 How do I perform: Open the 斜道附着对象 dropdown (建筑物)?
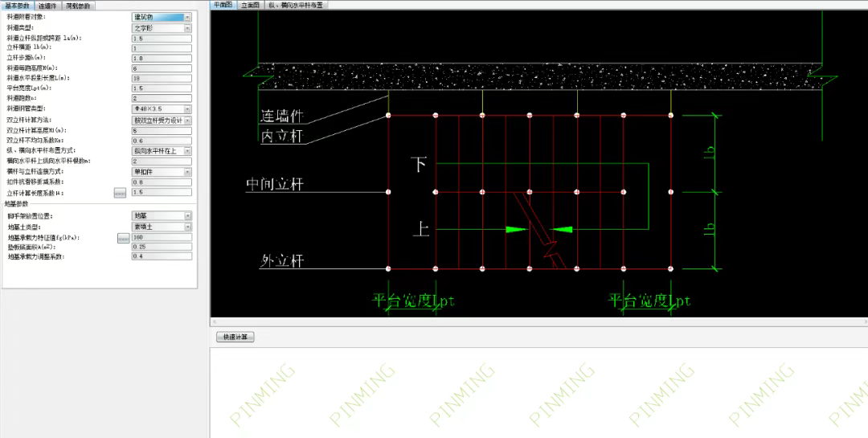click(162, 17)
